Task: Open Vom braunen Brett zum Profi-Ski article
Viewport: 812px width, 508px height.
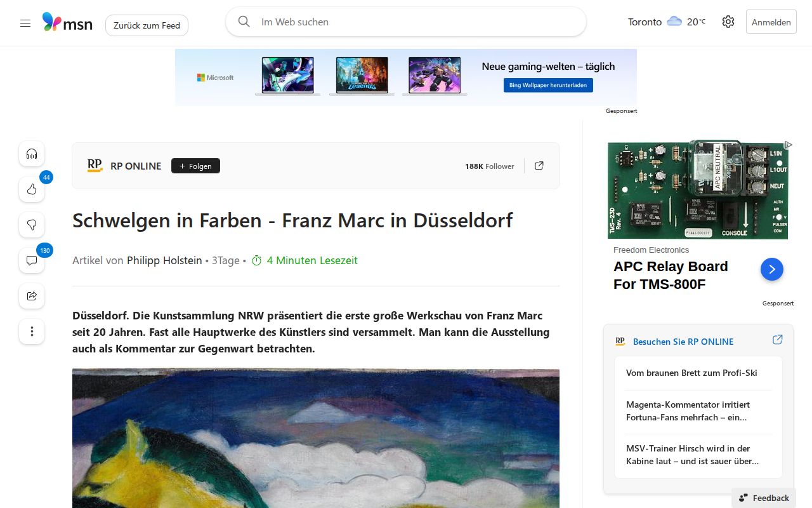Action: [691, 373]
